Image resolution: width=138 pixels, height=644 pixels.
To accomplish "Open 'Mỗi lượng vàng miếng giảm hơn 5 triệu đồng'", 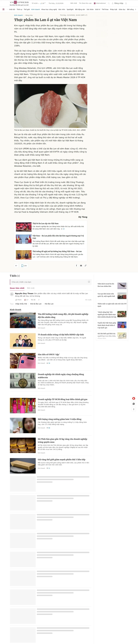I will (60, 419).
